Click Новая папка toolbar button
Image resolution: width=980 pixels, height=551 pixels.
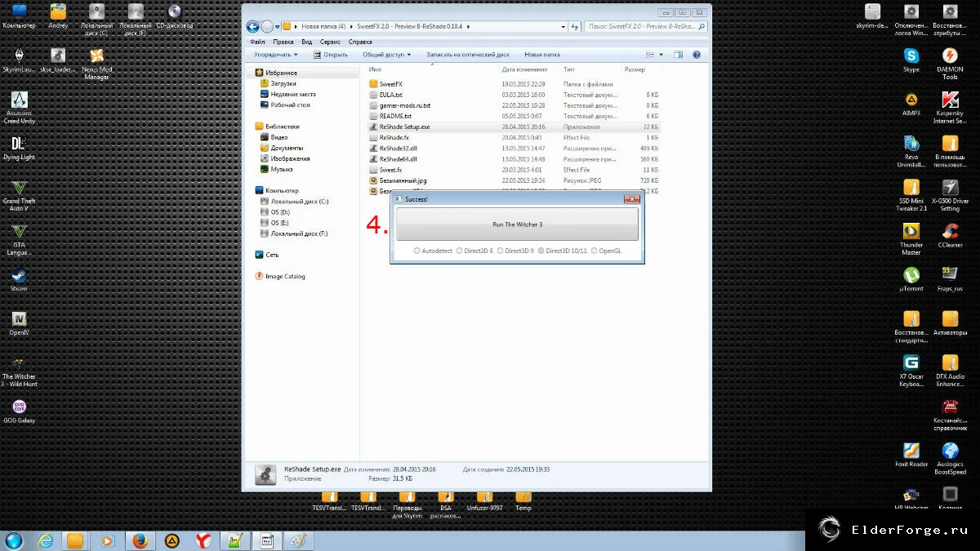click(542, 55)
